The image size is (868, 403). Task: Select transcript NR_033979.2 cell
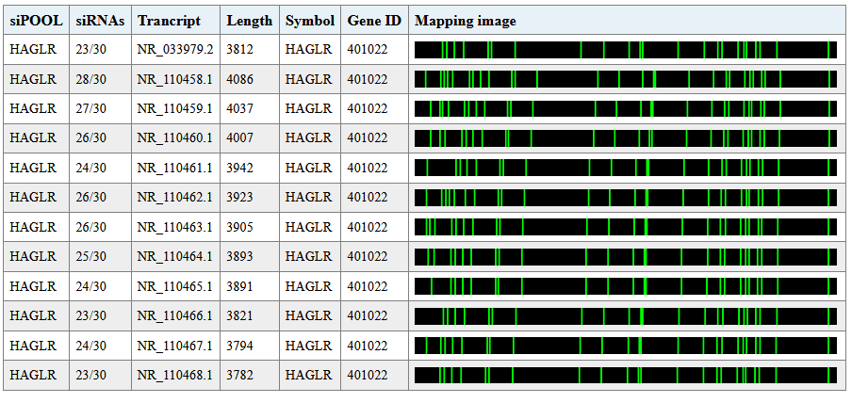[x=175, y=50]
